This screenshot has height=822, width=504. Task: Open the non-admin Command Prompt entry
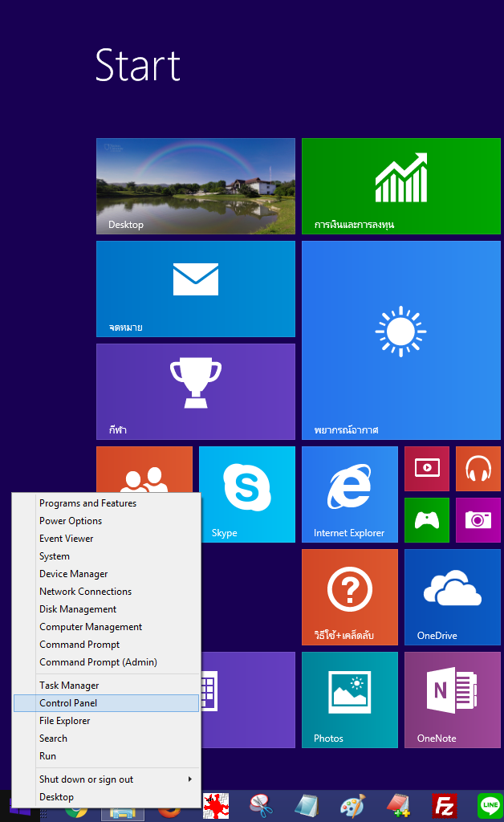click(107, 645)
